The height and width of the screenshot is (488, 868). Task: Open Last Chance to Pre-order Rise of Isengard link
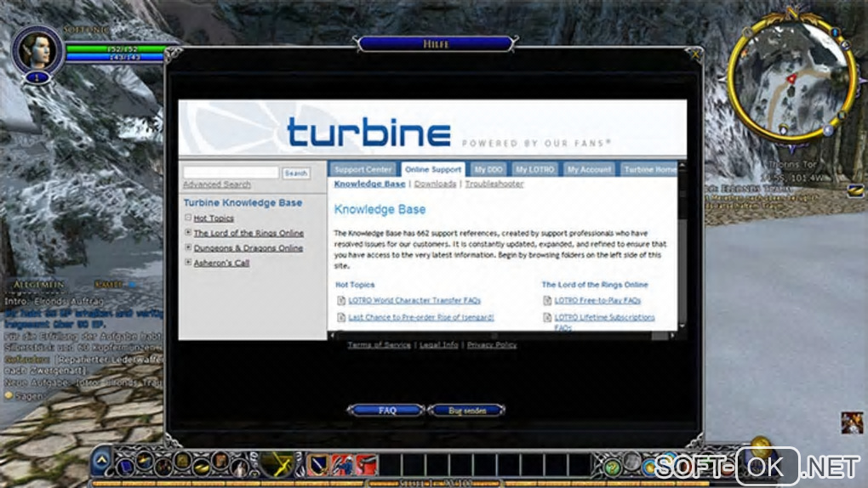click(x=421, y=318)
